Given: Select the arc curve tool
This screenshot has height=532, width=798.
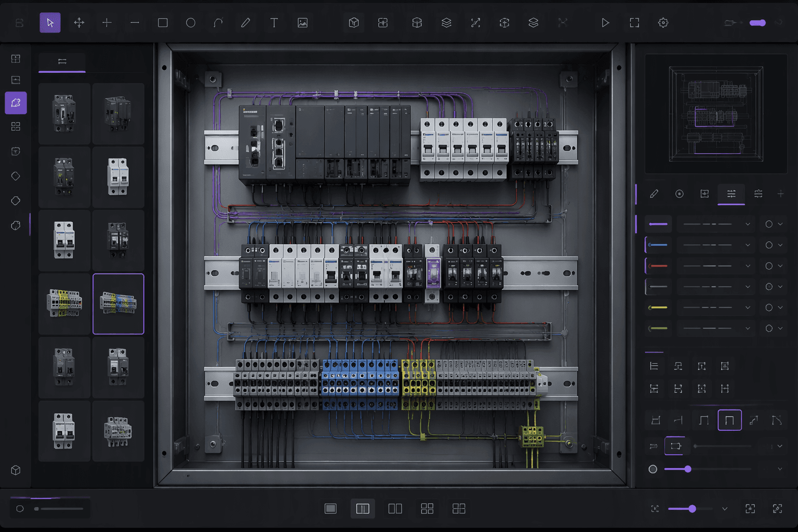Looking at the screenshot, I should 218,23.
